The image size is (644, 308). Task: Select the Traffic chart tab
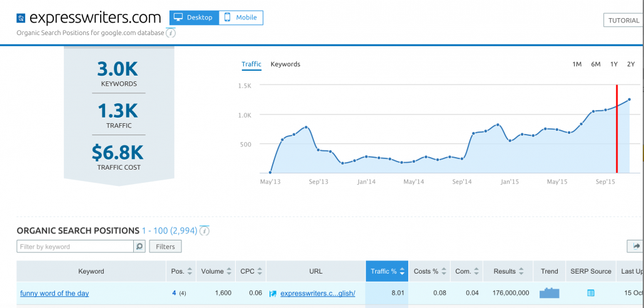251,64
